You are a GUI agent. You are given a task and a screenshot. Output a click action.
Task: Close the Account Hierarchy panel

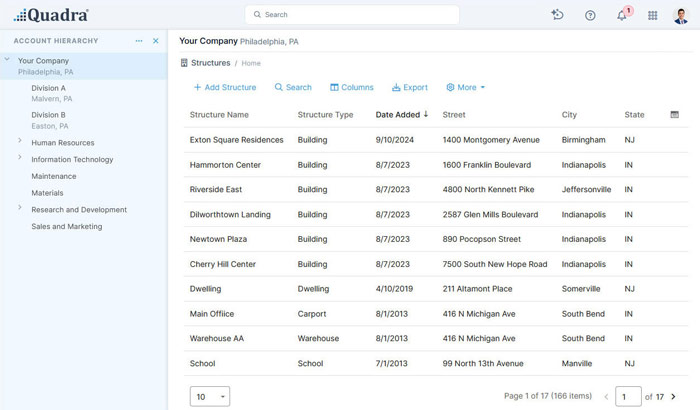(155, 41)
